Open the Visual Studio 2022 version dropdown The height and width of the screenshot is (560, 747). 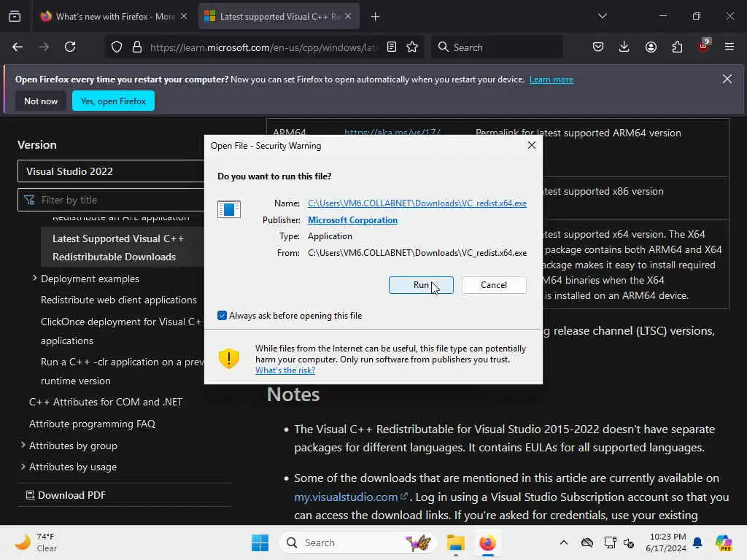(x=111, y=171)
